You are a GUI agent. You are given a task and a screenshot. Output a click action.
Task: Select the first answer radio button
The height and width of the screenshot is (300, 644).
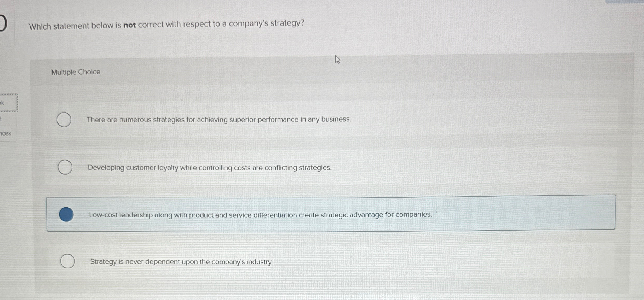coord(64,119)
